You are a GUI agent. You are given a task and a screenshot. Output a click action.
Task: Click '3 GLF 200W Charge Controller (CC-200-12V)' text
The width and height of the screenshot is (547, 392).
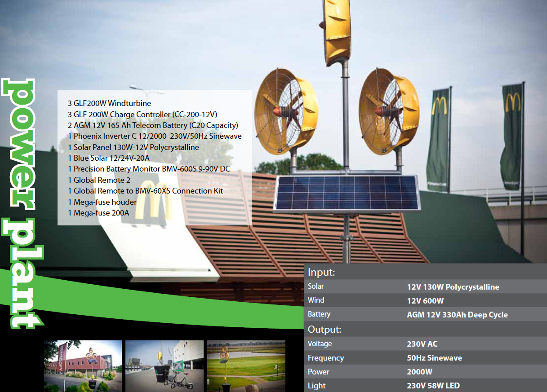142,115
